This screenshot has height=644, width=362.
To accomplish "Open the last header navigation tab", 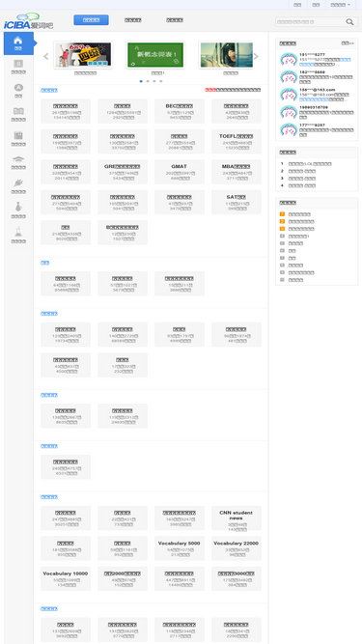I will [175, 20].
